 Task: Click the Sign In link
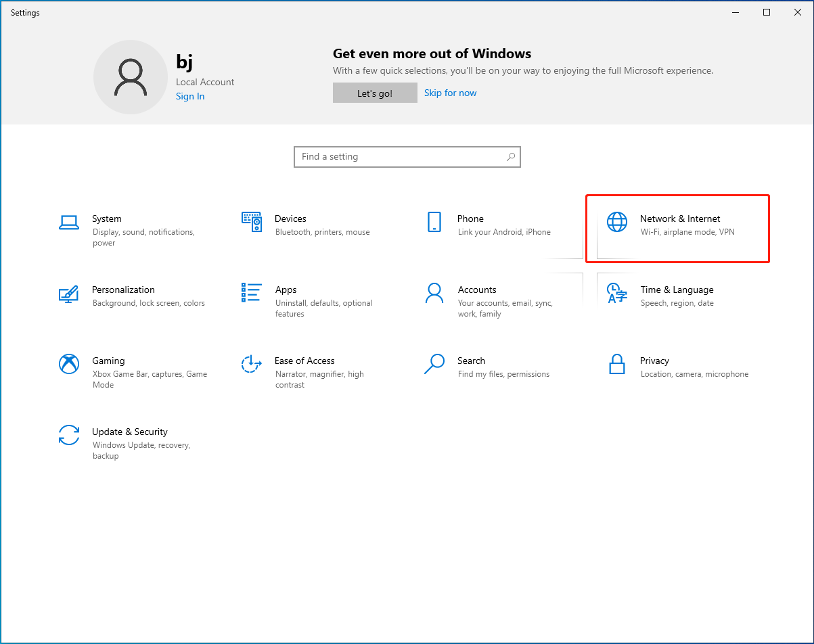click(x=190, y=97)
